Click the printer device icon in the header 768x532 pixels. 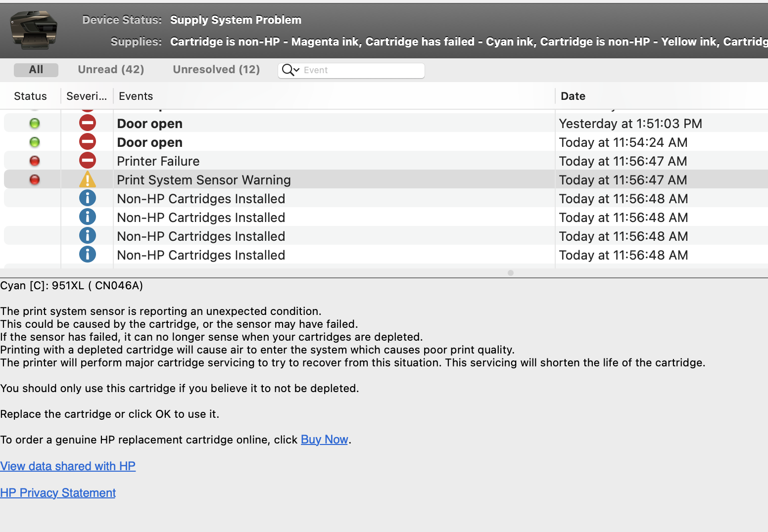coord(32,30)
